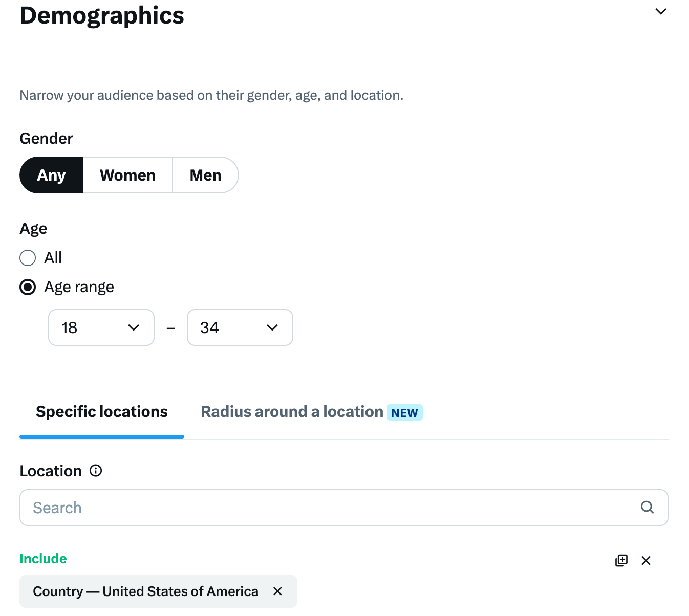Open the minimum age dropdown showing 18
689x616 pixels.
click(101, 327)
